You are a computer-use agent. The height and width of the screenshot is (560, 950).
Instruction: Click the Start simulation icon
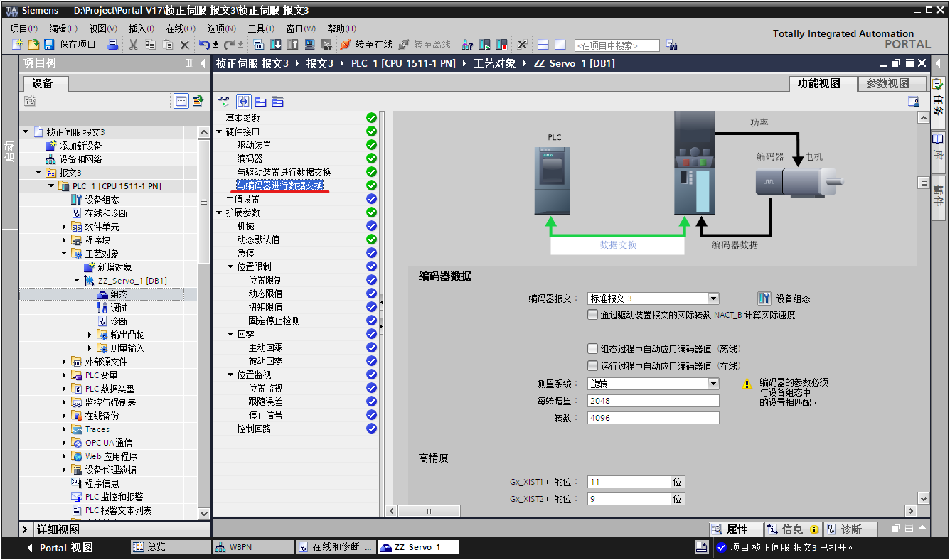[x=310, y=45]
